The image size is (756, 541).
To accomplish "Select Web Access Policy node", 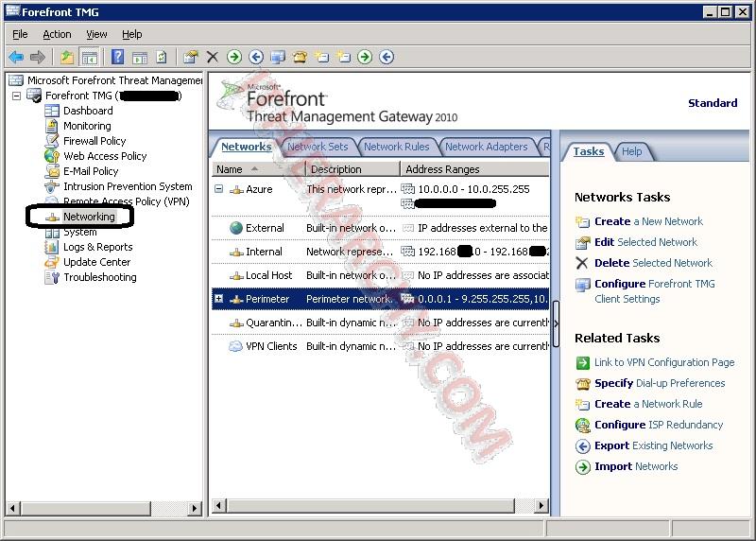I will pyautogui.click(x=105, y=156).
